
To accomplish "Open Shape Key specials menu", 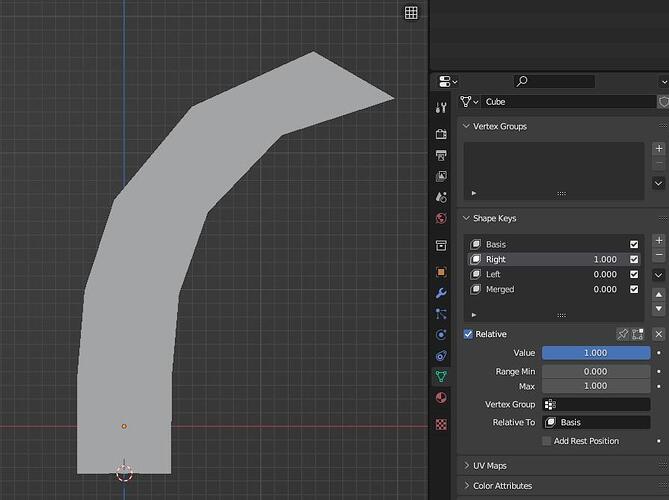I will [x=658, y=275].
